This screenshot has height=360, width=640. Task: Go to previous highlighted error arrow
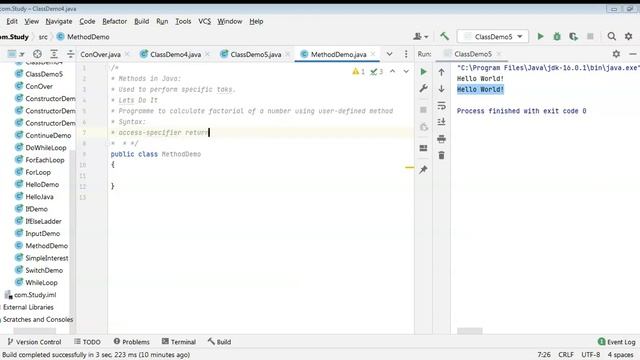click(392, 71)
